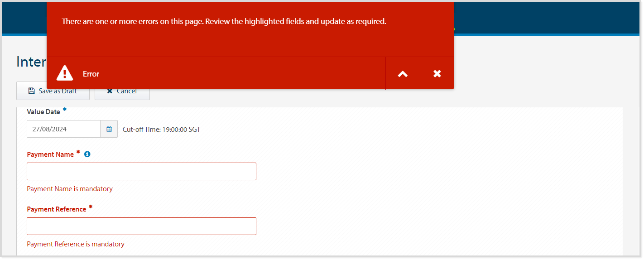The height and width of the screenshot is (260, 644).
Task: Show the Payment Name info tooltip icon
Action: (x=87, y=154)
